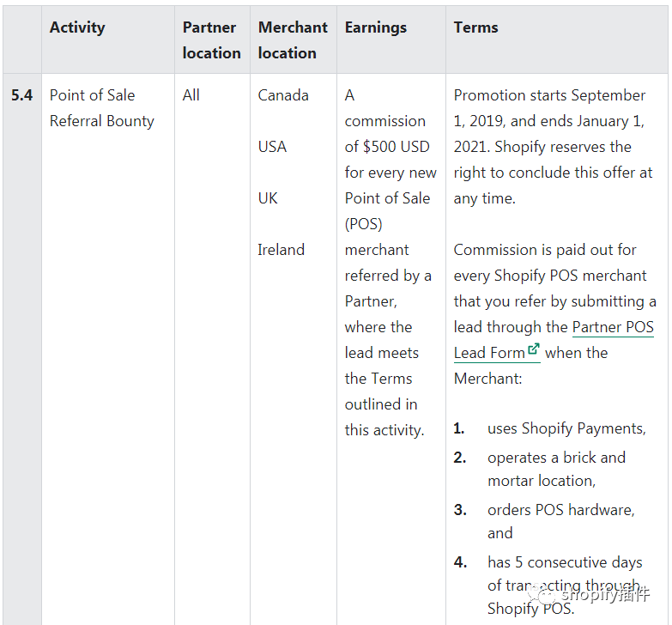Select the Earnings column header

pos(376,27)
